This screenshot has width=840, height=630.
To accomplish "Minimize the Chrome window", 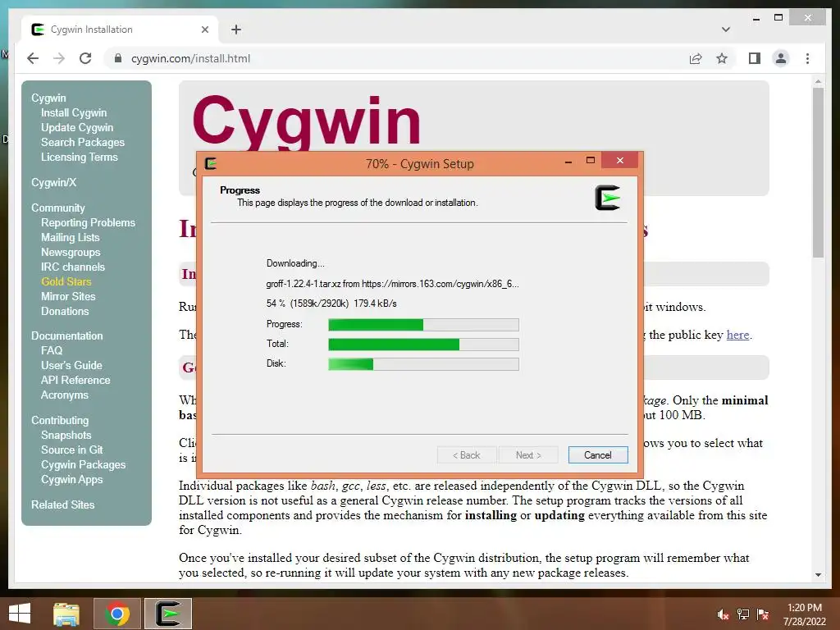I will 756,18.
